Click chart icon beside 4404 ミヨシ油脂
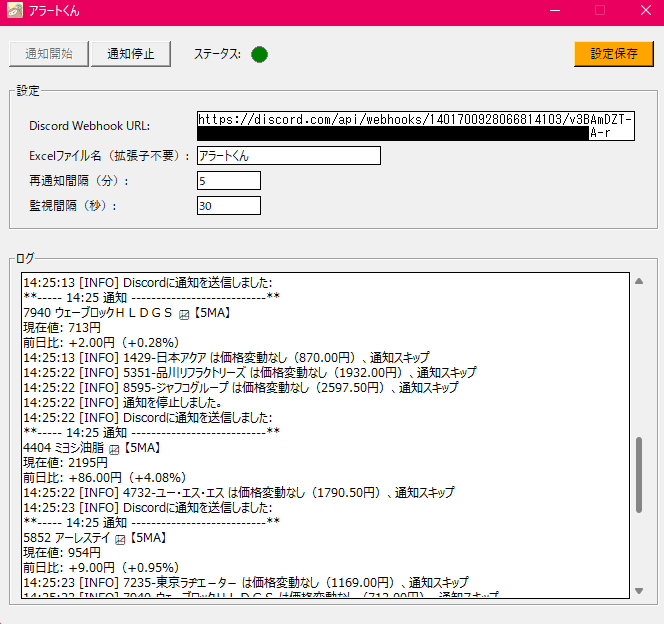Viewport: 664px width, 624px height. (x=114, y=450)
